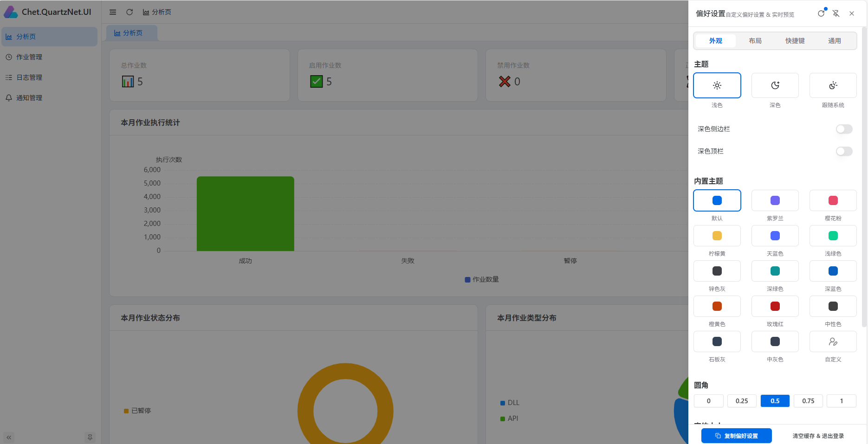Viewport: 868px width, 444px height.
Task: Click the page refresh icon in header
Action: [130, 12]
